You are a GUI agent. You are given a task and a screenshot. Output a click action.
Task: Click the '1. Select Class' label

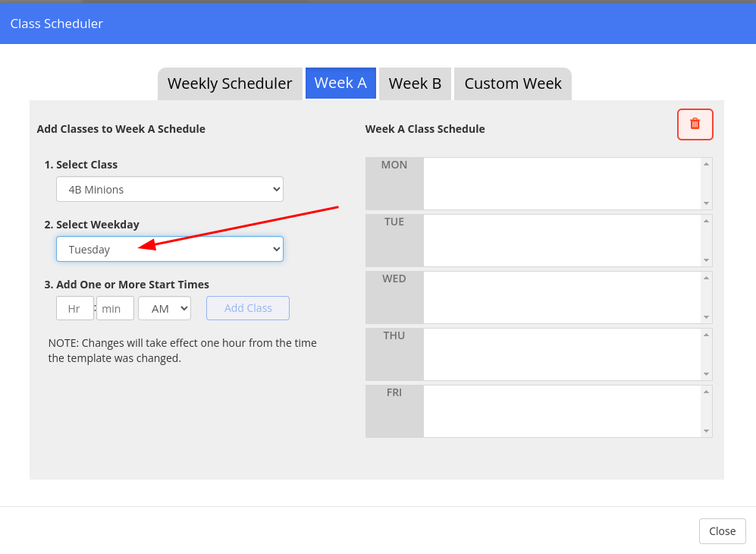[x=81, y=165]
